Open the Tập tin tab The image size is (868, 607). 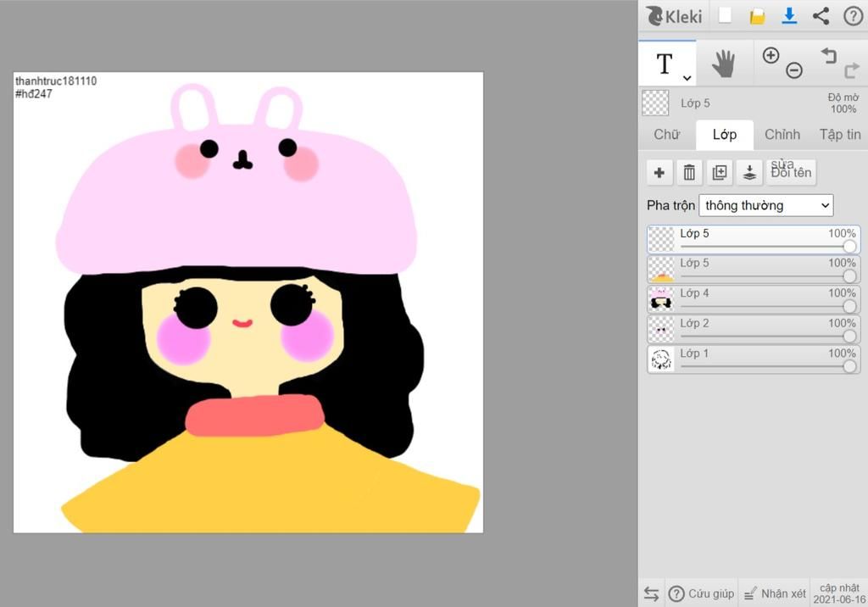coord(840,135)
